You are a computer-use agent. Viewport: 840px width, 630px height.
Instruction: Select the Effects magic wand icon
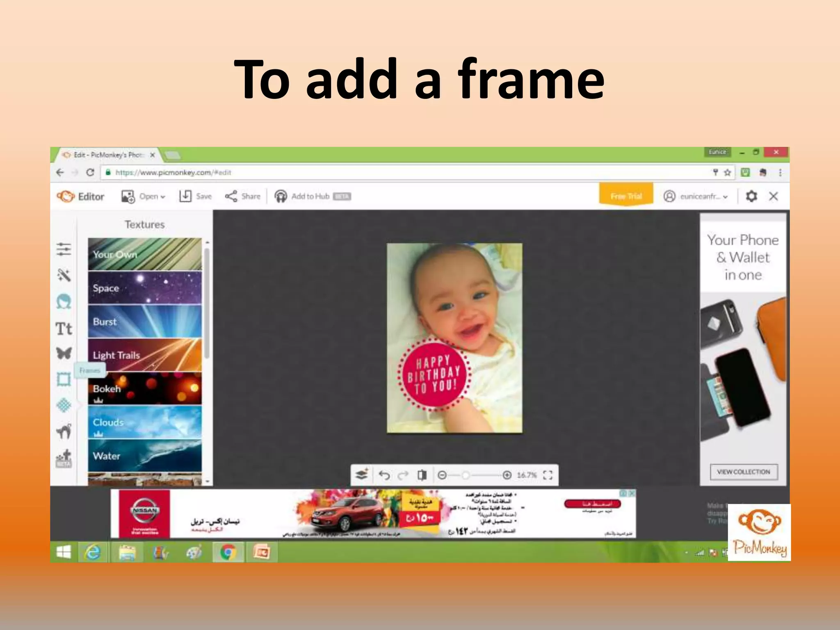[x=64, y=275]
